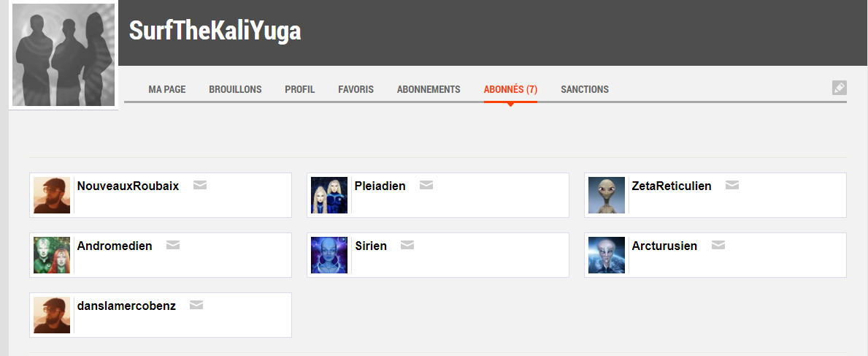Select the Abonnements tab

point(429,89)
